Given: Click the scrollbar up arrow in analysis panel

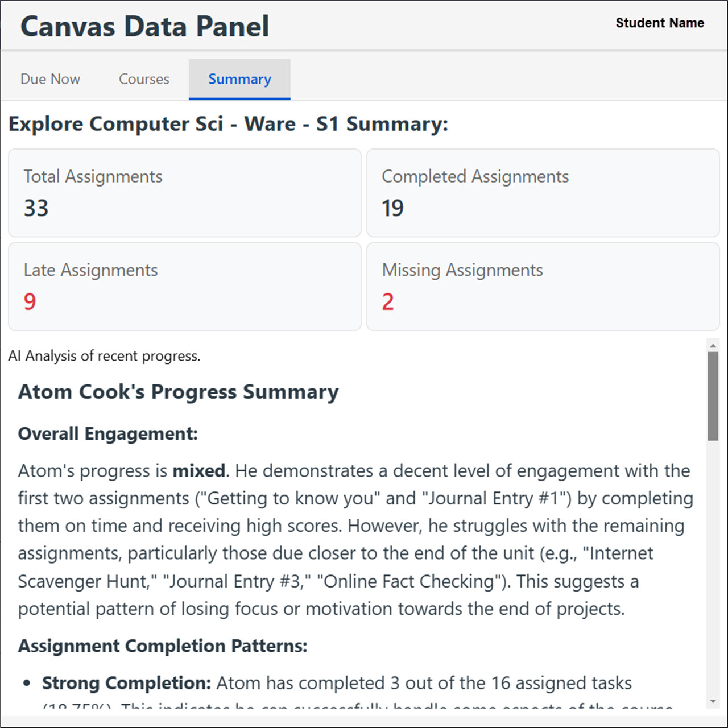Looking at the screenshot, I should [x=713, y=345].
